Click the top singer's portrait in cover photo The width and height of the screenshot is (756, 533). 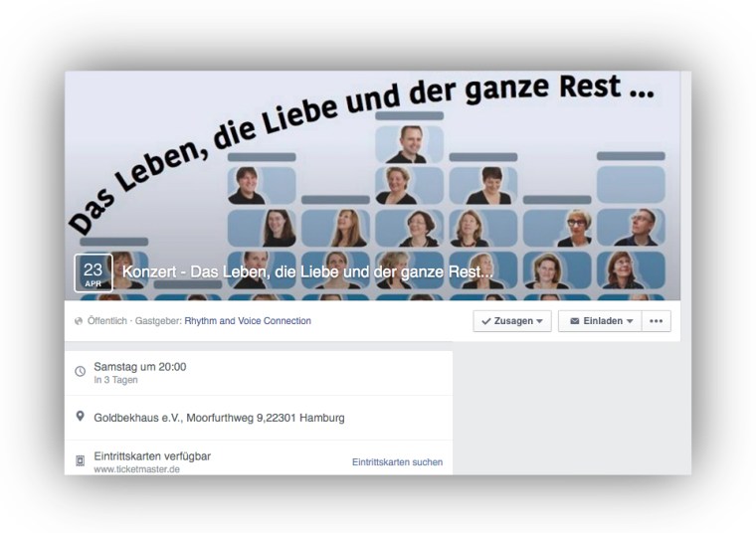[409, 143]
